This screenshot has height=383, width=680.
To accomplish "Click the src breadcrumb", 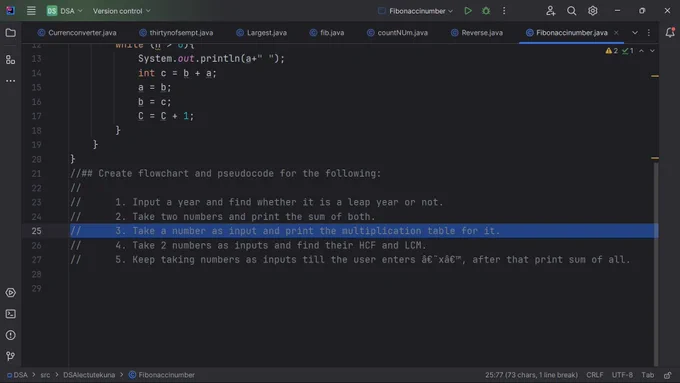I will point(45,375).
